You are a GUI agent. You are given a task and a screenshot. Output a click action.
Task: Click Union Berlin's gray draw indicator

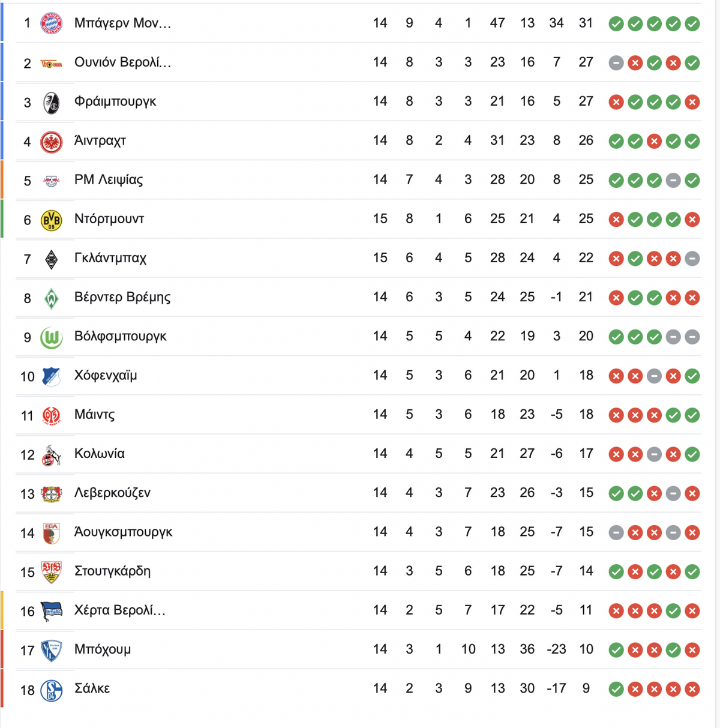point(616,63)
